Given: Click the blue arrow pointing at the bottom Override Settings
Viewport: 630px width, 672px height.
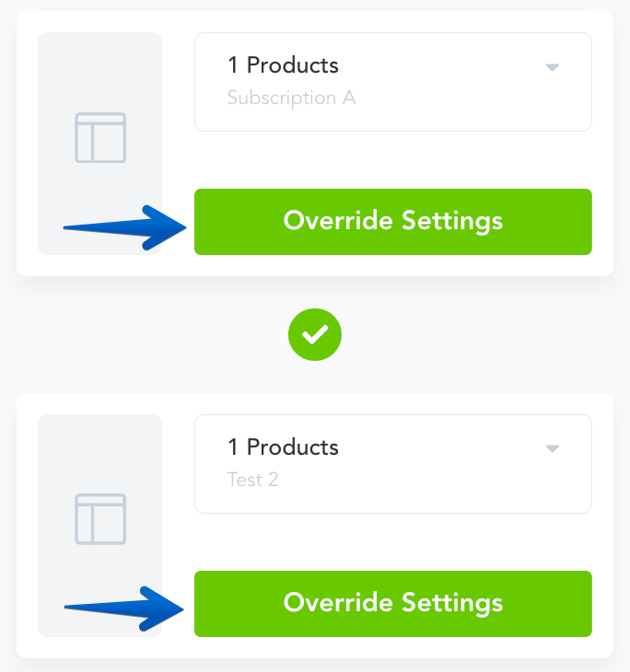Looking at the screenshot, I should [x=124, y=608].
